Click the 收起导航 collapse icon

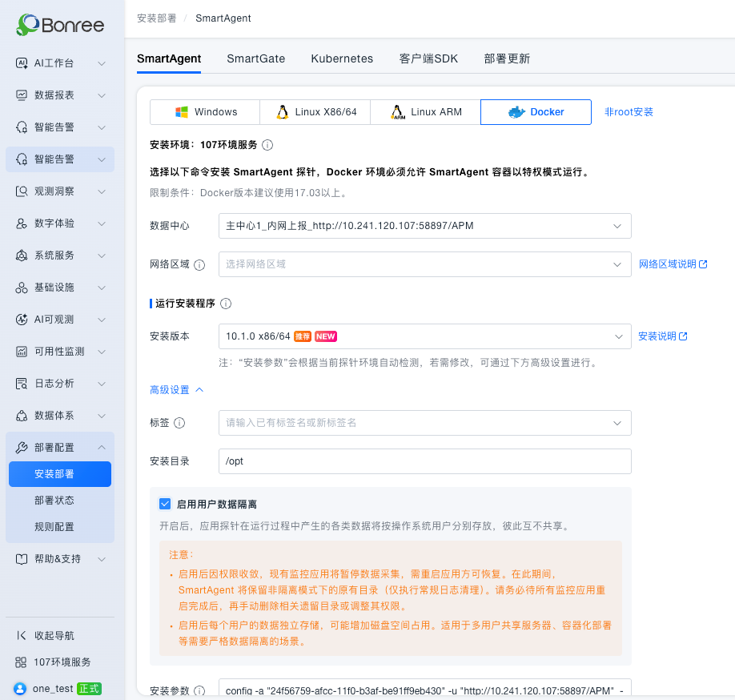point(22,635)
